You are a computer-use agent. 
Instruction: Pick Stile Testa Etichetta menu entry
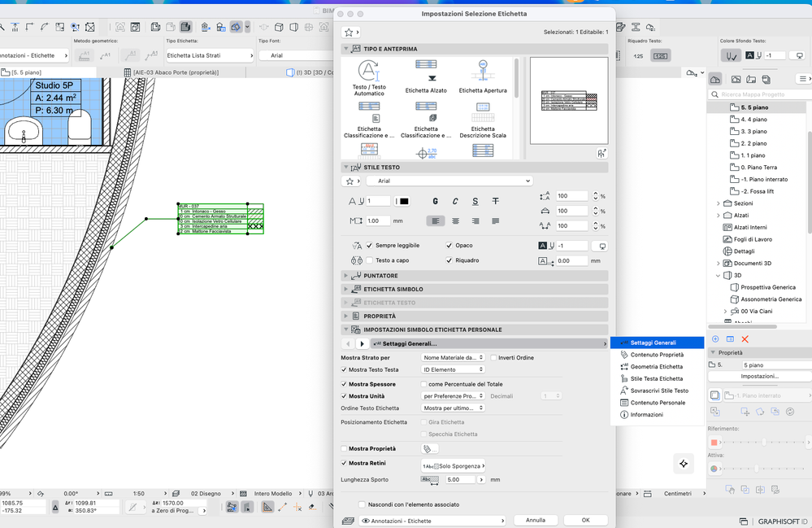tap(657, 379)
